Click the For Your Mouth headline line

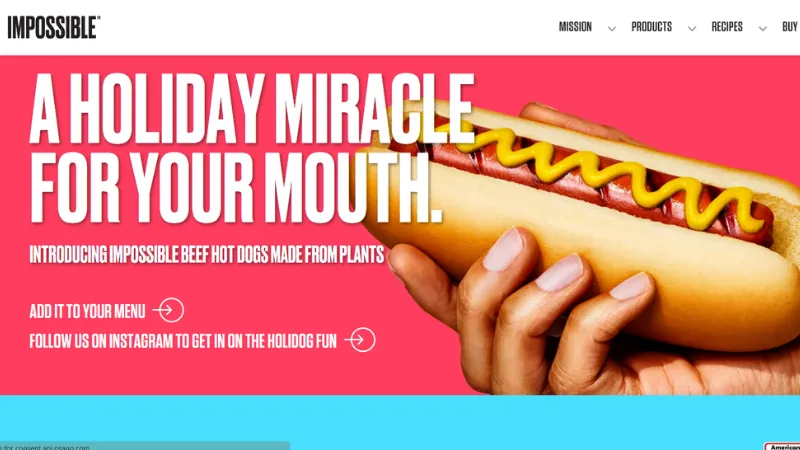tap(236, 186)
